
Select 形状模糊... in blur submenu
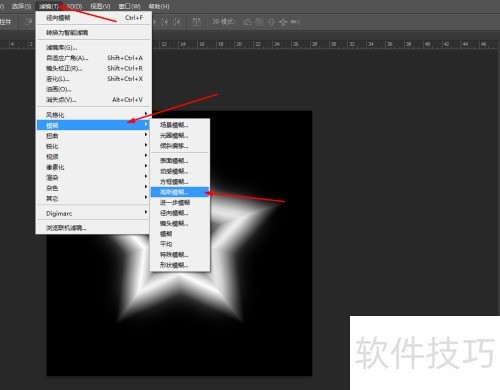[x=180, y=265]
